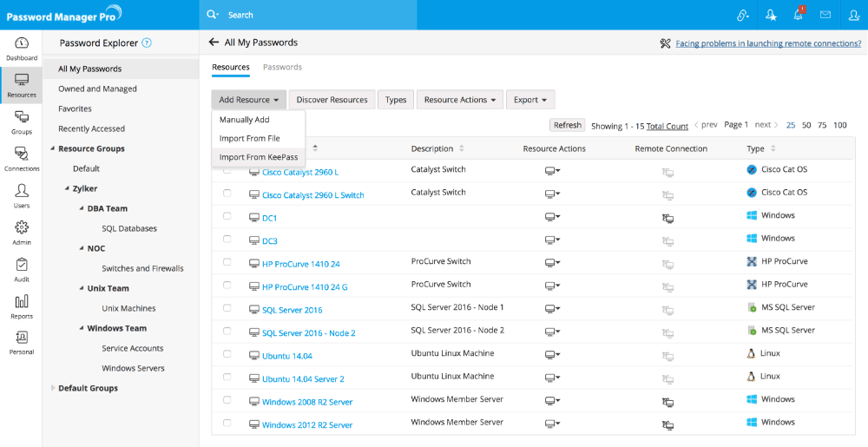Click the Refresh button
The width and height of the screenshot is (868, 447).
click(x=567, y=126)
